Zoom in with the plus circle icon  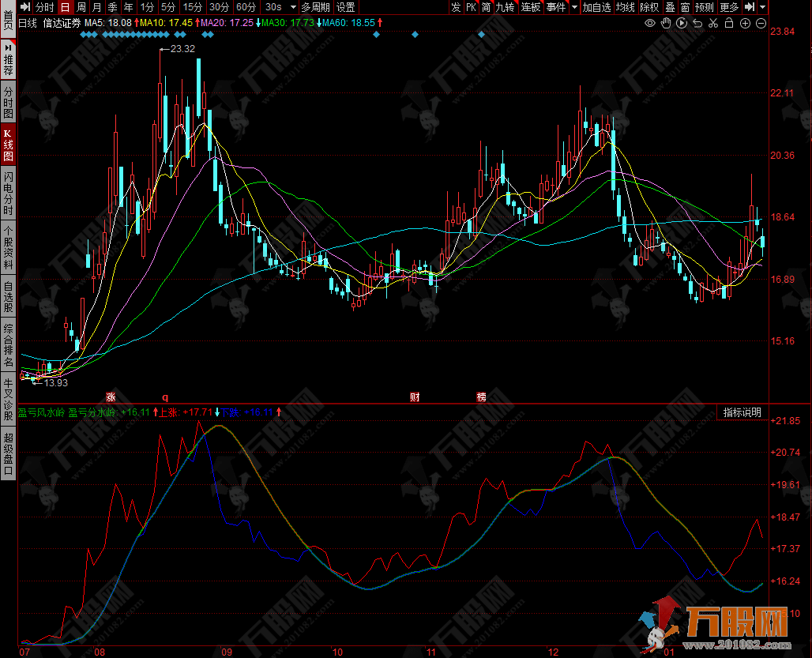coord(745,23)
